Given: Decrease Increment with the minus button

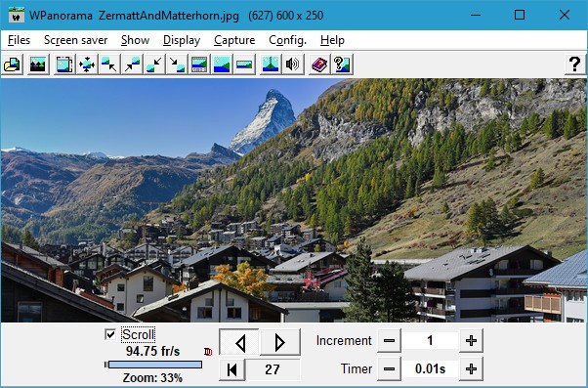Looking at the screenshot, I should click(389, 341).
